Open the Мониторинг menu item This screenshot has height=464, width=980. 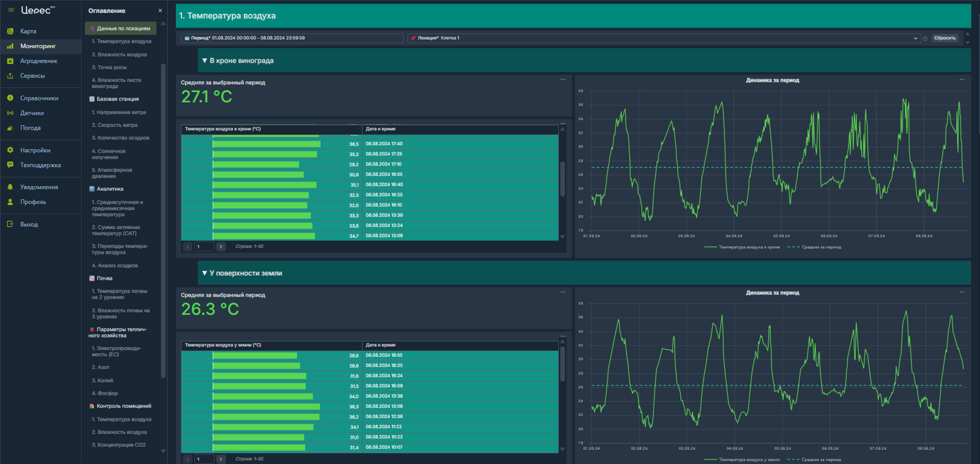[41, 46]
